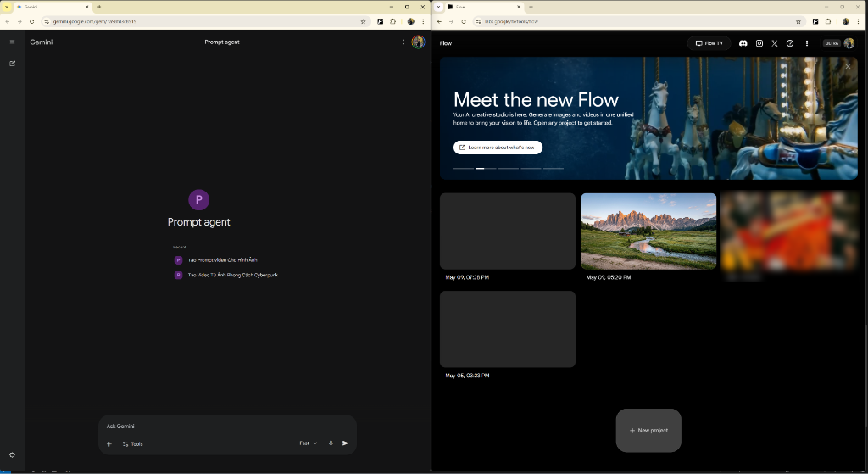This screenshot has height=474, width=868.
Task: Click the purple Prompt agent P avatar
Action: 198,200
